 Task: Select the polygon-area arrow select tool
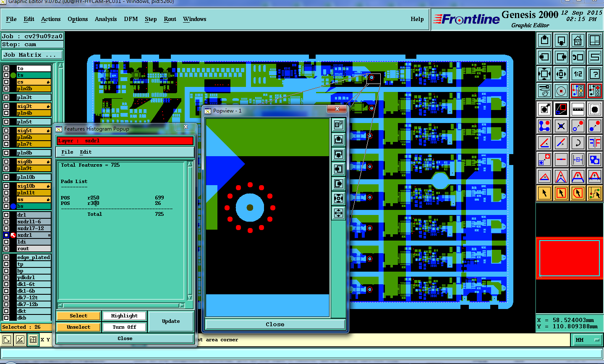(x=578, y=193)
